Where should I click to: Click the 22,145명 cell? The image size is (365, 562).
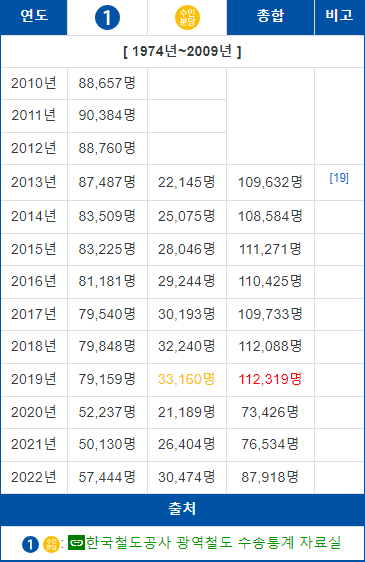coord(186,182)
